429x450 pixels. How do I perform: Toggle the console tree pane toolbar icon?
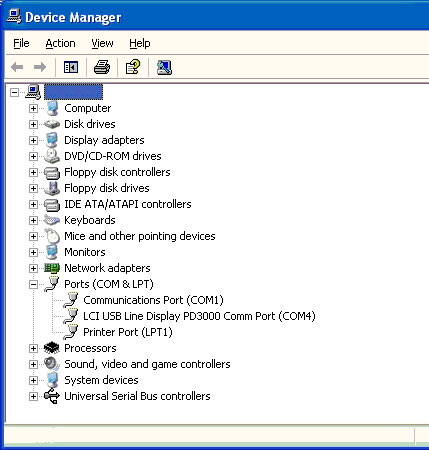pos(71,67)
